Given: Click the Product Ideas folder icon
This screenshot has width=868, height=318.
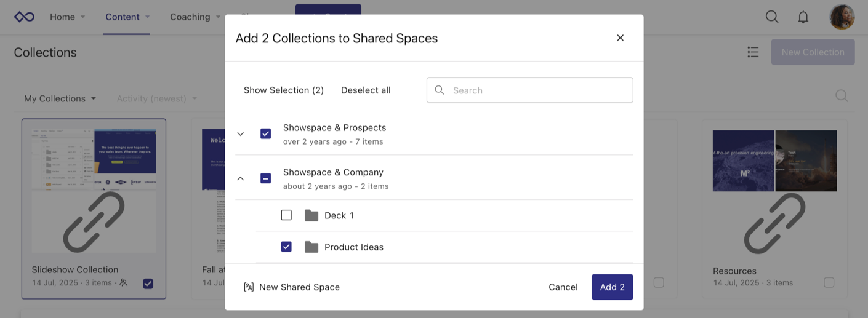Looking at the screenshot, I should pos(311,247).
